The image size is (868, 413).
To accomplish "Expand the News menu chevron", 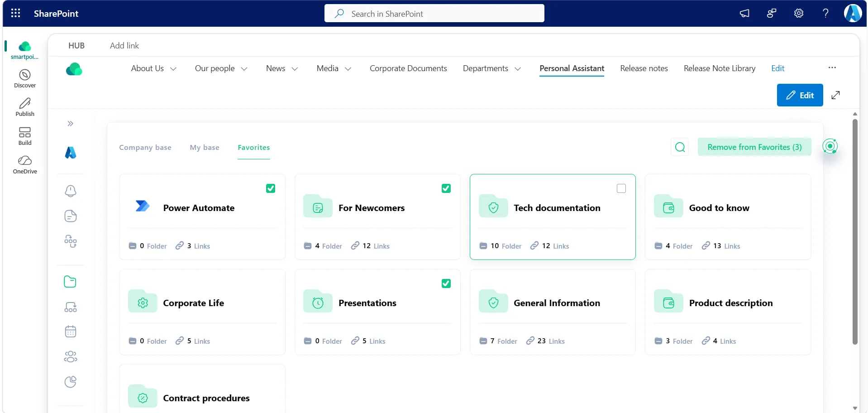I will pyautogui.click(x=295, y=69).
